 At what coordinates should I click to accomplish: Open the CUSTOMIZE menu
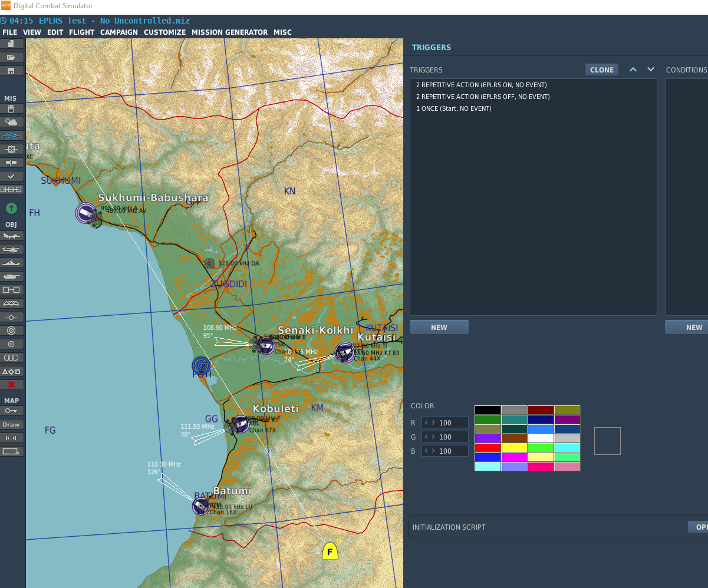[x=165, y=32]
